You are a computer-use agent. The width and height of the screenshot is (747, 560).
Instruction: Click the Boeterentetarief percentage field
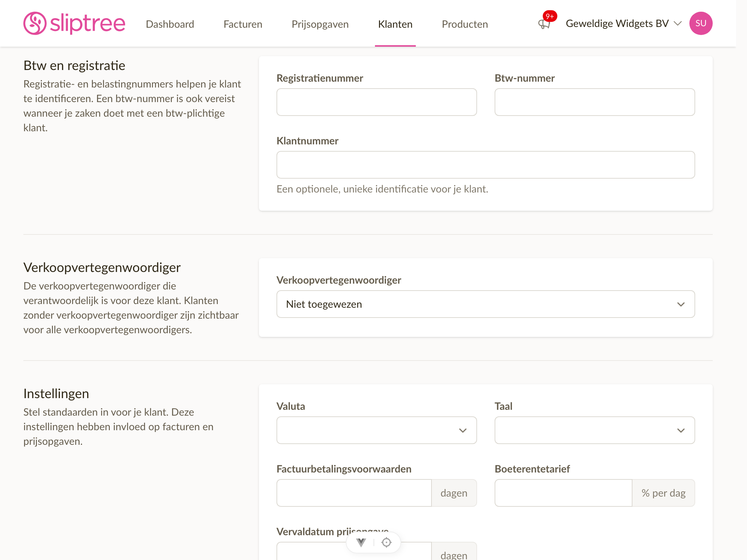click(563, 493)
